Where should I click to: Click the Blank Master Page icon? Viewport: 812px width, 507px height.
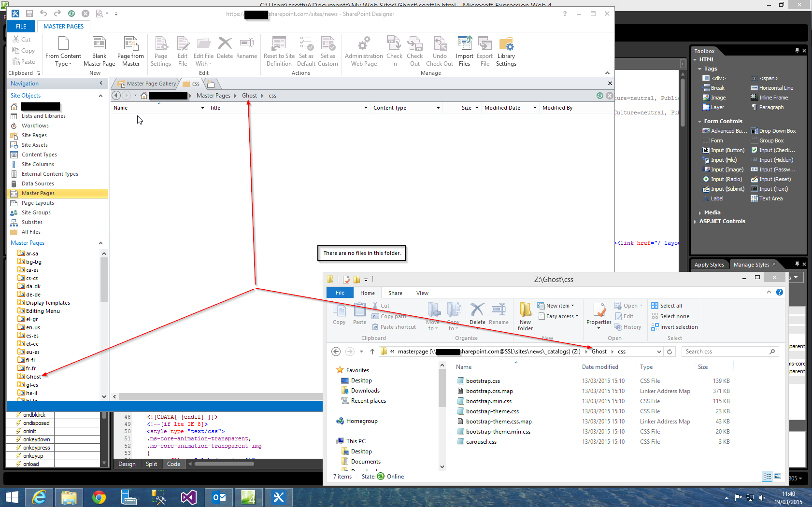[99, 51]
